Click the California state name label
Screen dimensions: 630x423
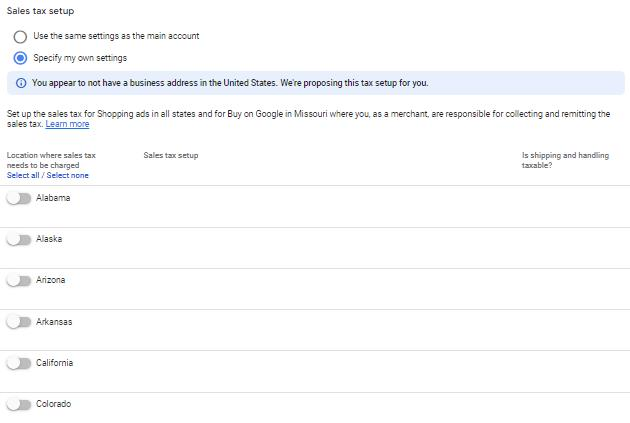pos(54,363)
